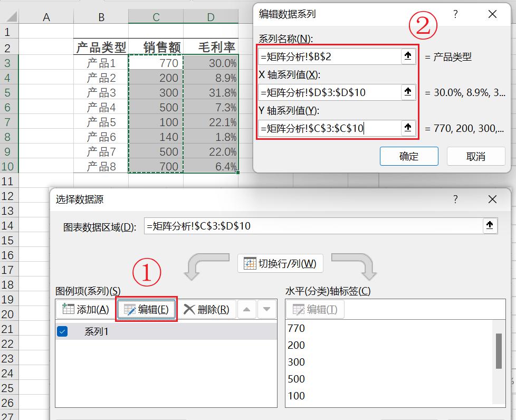
Task: Click the 毛利率 header cell
Action: [211, 47]
